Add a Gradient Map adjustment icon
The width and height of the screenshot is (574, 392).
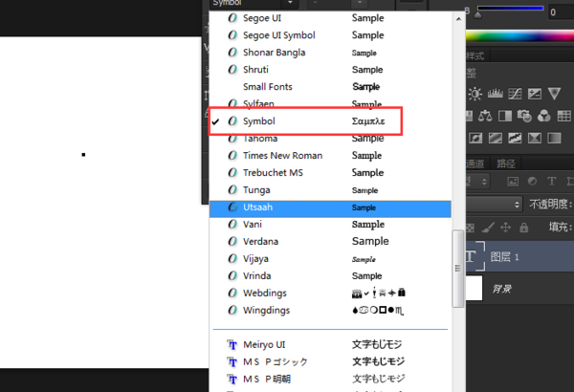coord(554,138)
